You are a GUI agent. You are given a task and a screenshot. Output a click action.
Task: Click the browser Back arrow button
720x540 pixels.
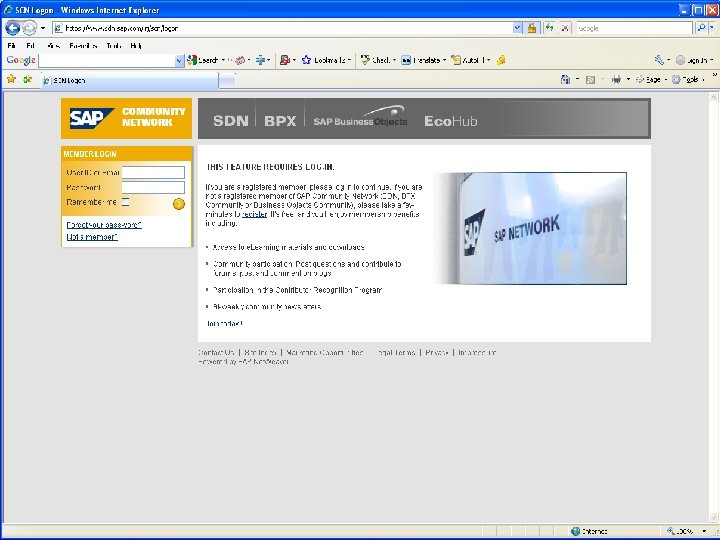click(12, 28)
